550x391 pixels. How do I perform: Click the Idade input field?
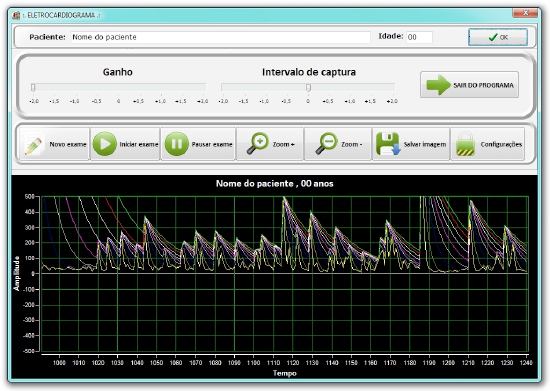(420, 37)
